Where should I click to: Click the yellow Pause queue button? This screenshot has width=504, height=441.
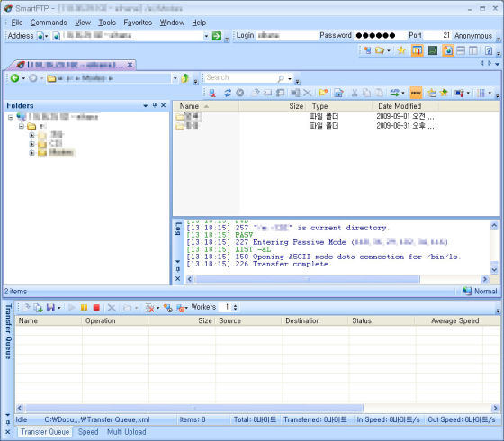(85, 308)
